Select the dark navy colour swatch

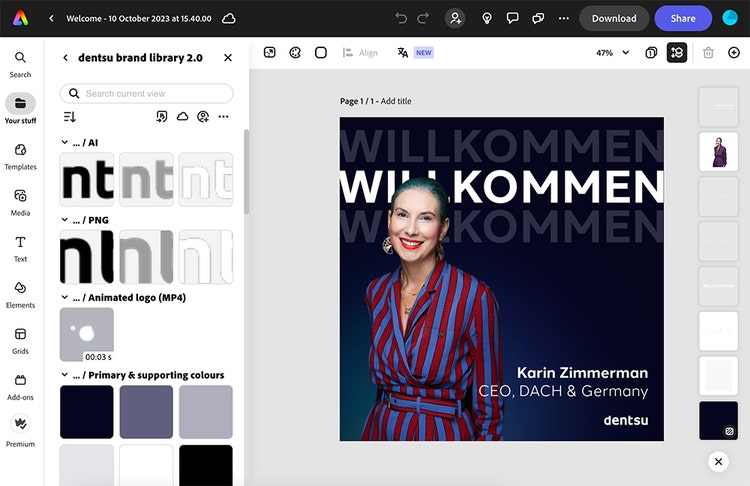point(86,412)
